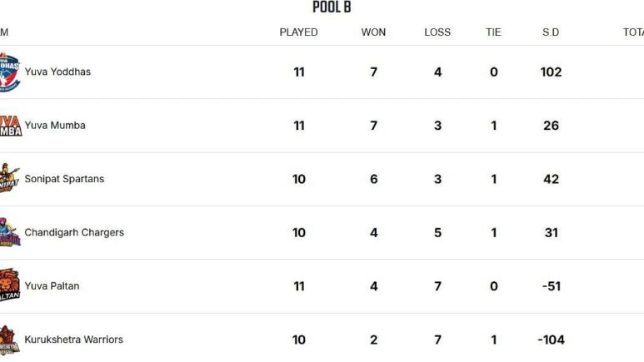Sort by the TIE column header
This screenshot has width=644, height=362.
pos(493,32)
